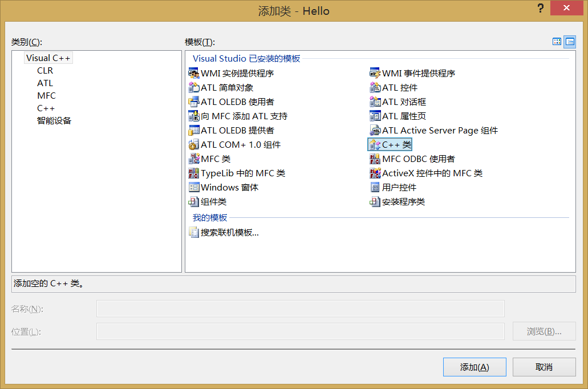Select the WMI 事件提供程序 template icon
Screen dimensions: 588x389
coord(375,74)
